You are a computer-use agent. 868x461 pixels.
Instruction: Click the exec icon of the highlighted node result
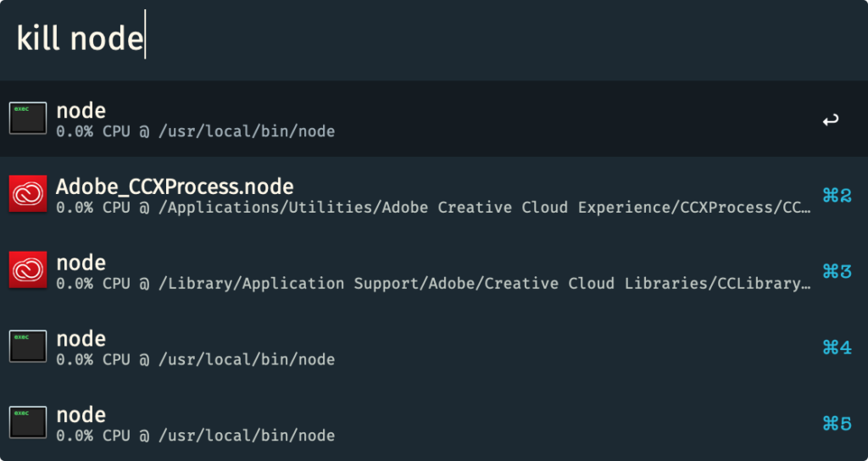click(x=28, y=118)
